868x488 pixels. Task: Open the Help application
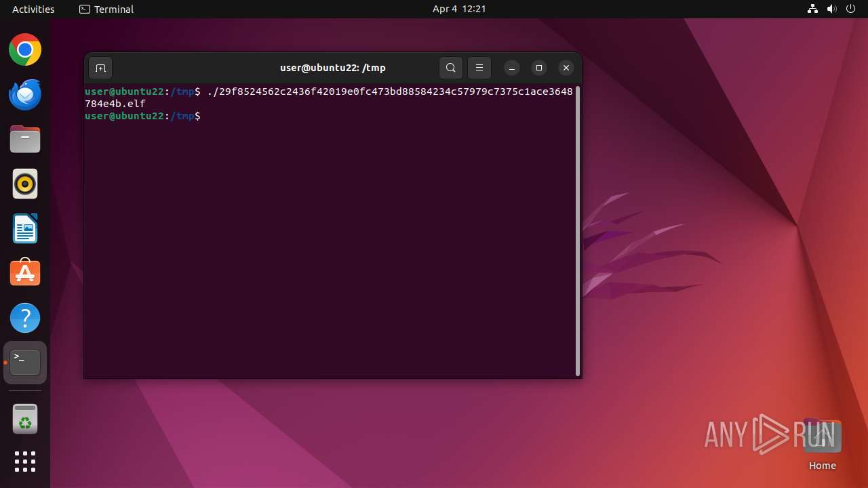(25, 318)
